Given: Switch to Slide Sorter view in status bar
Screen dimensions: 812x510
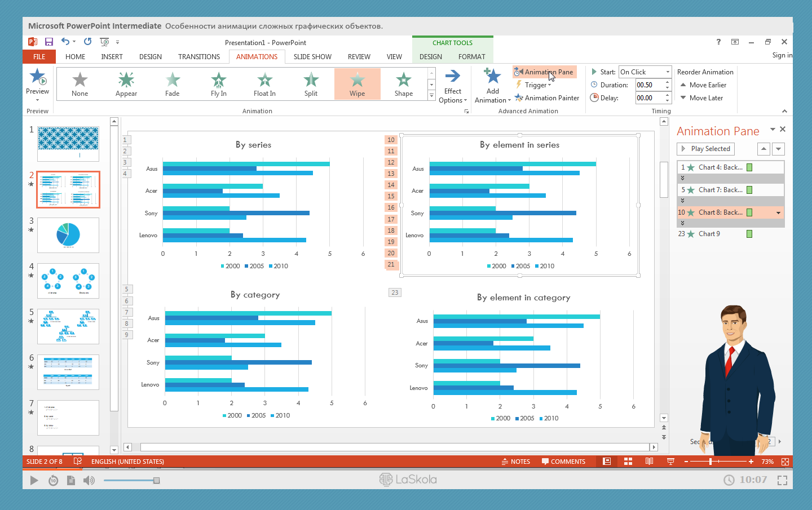Looking at the screenshot, I should pyautogui.click(x=628, y=462).
